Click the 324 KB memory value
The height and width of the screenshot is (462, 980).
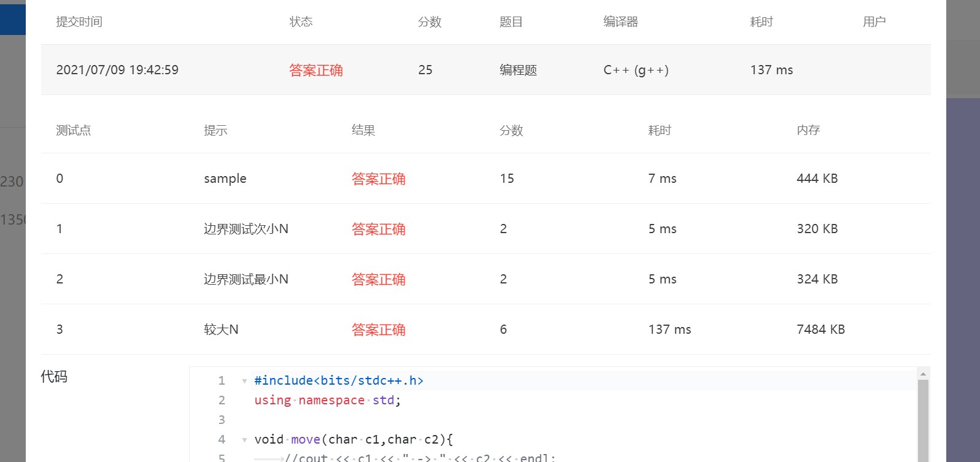(x=817, y=279)
